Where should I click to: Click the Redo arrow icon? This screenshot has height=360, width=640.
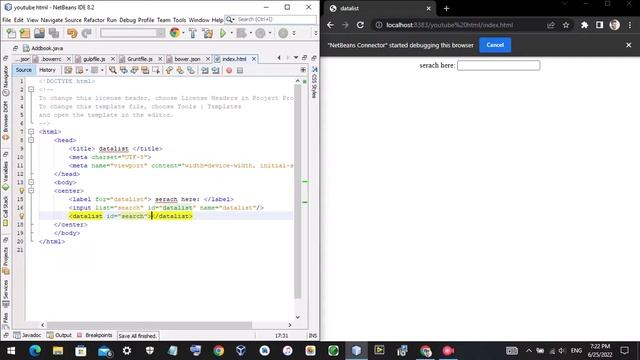pos(86,33)
